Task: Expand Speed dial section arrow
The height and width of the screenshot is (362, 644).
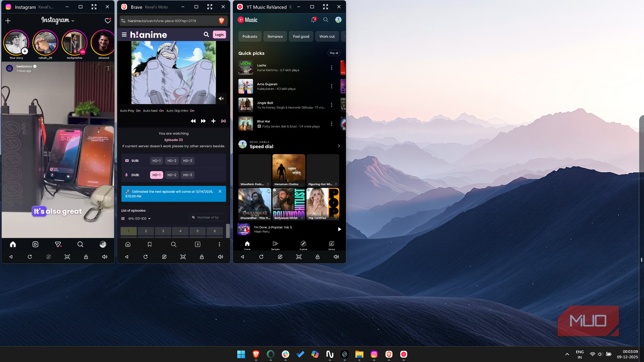Action: point(338,146)
